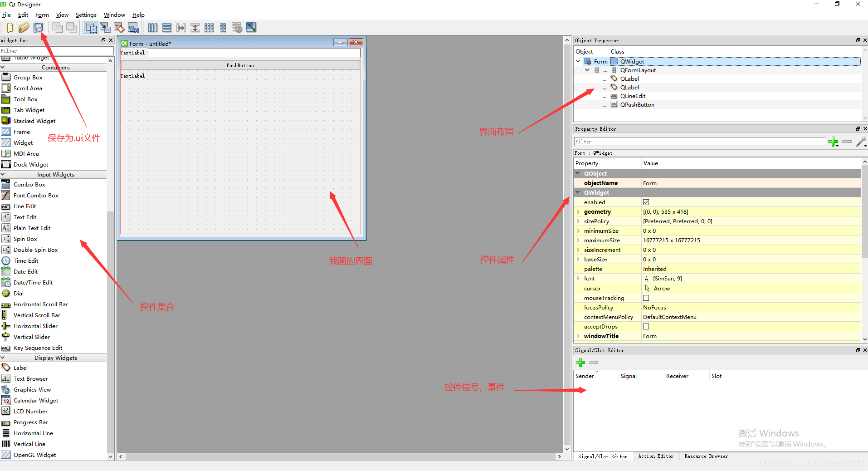Click the Widget Box filter field
Screen dimensions: 868x471
pyautogui.click(x=57, y=51)
